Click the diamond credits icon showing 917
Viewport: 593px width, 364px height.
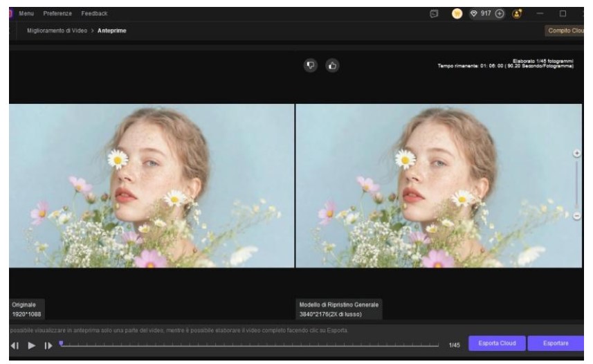[473, 14]
